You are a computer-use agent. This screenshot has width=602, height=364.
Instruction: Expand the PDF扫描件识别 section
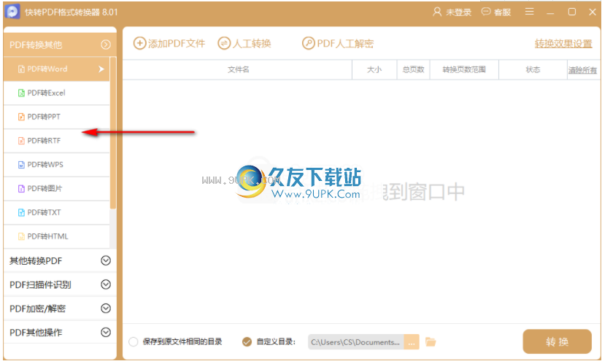(x=60, y=284)
